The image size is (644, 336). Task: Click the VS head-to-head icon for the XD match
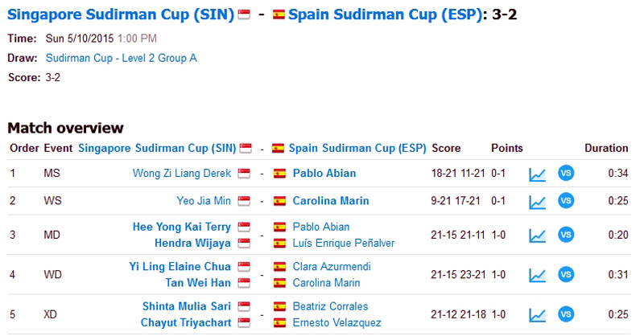pos(566,314)
